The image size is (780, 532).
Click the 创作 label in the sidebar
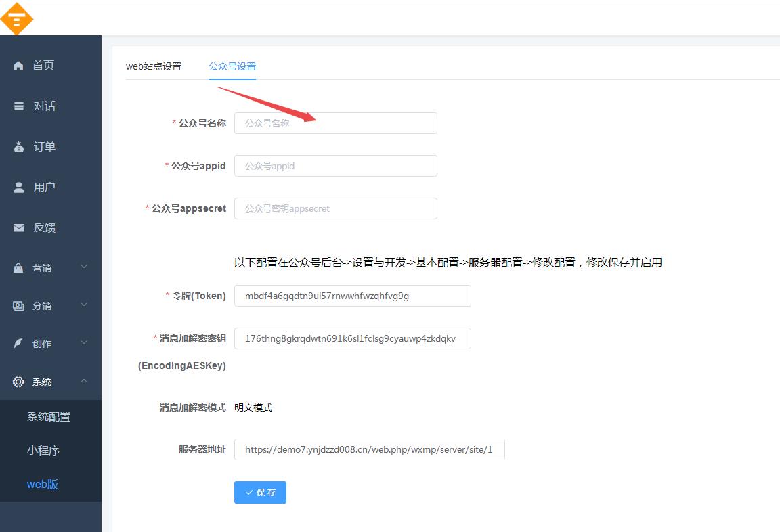pyautogui.click(x=42, y=344)
